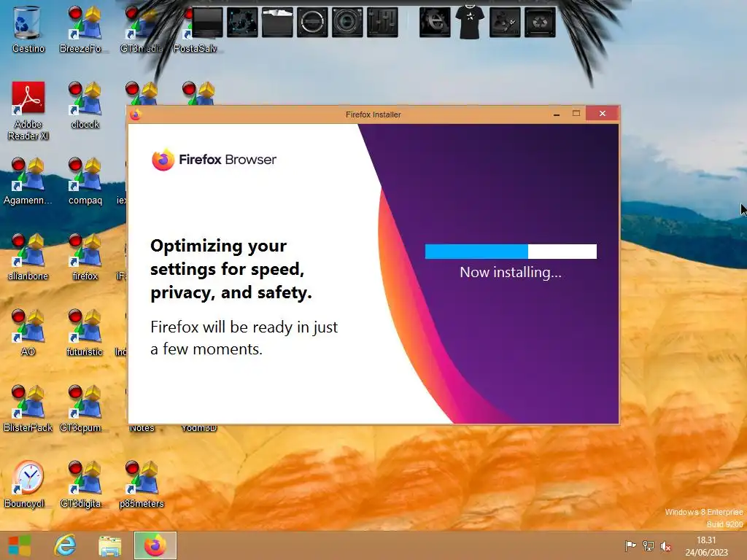The width and height of the screenshot is (747, 560).
Task: Click the Firefox Browser logo
Action: tap(214, 160)
